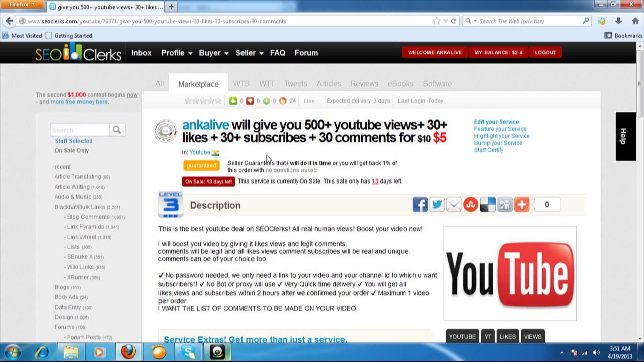Click the Level 3 badge icon
Viewport: 644px width, 362px height.
(x=170, y=205)
